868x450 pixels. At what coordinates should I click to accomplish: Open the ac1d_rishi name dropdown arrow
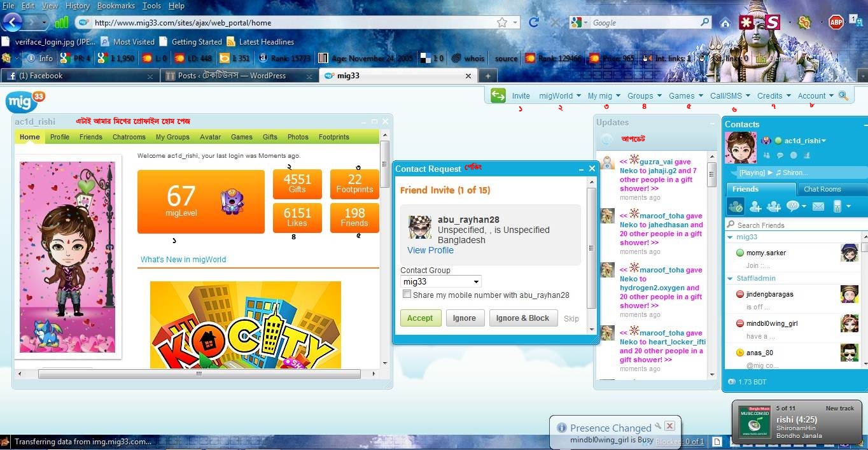[823, 141]
